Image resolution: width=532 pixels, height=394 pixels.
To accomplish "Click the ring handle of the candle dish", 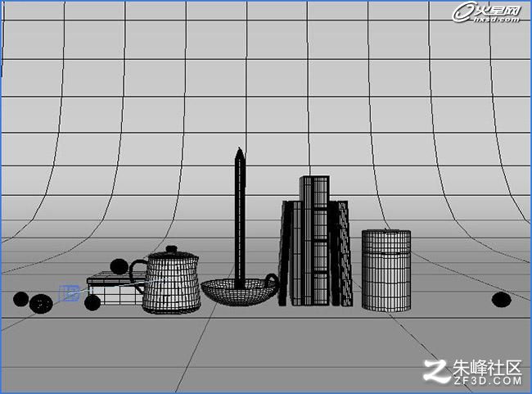I will (272, 281).
